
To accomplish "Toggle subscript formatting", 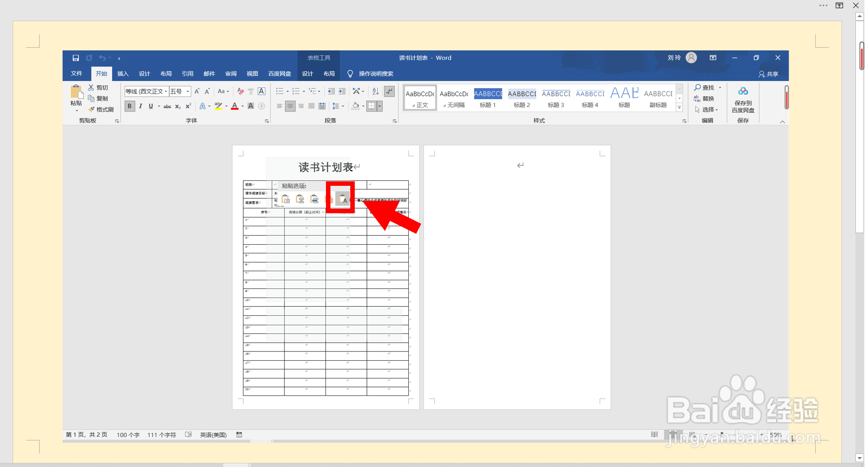I will point(178,106).
